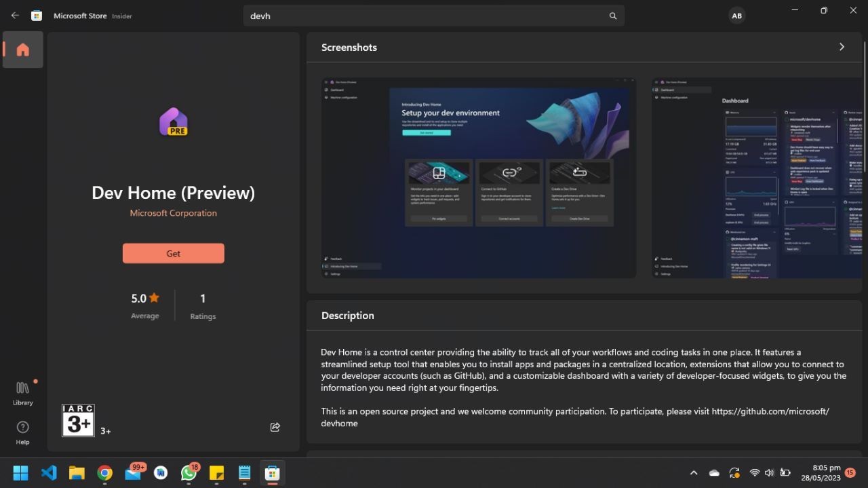Open the Help sidebar icon

coord(22,432)
